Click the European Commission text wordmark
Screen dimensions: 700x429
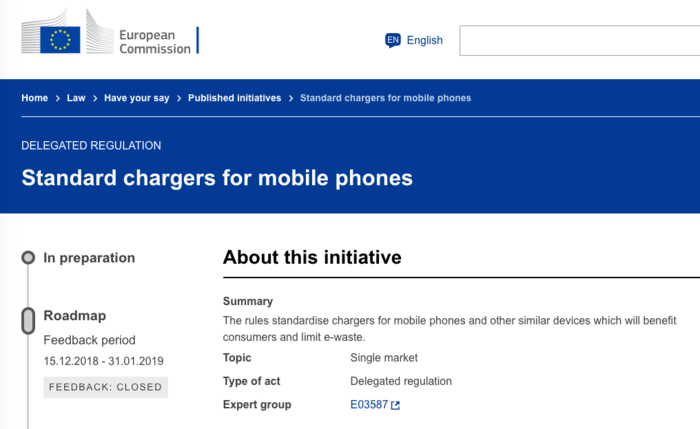(x=154, y=41)
